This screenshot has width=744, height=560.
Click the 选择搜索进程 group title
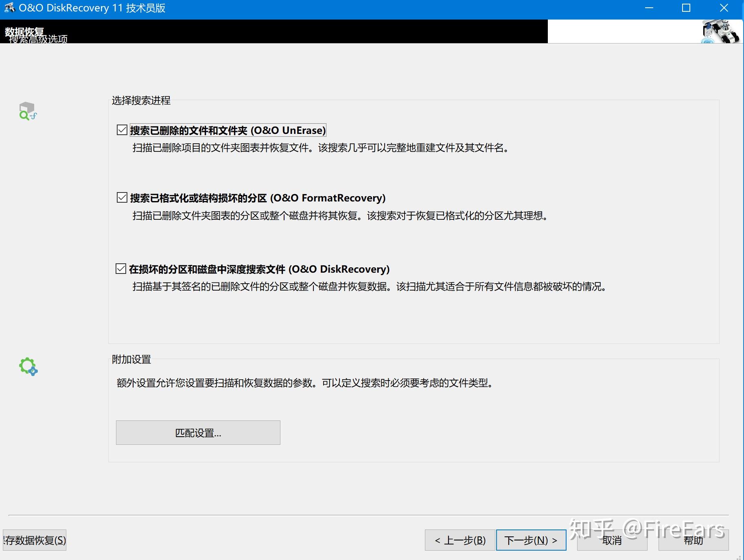(141, 101)
